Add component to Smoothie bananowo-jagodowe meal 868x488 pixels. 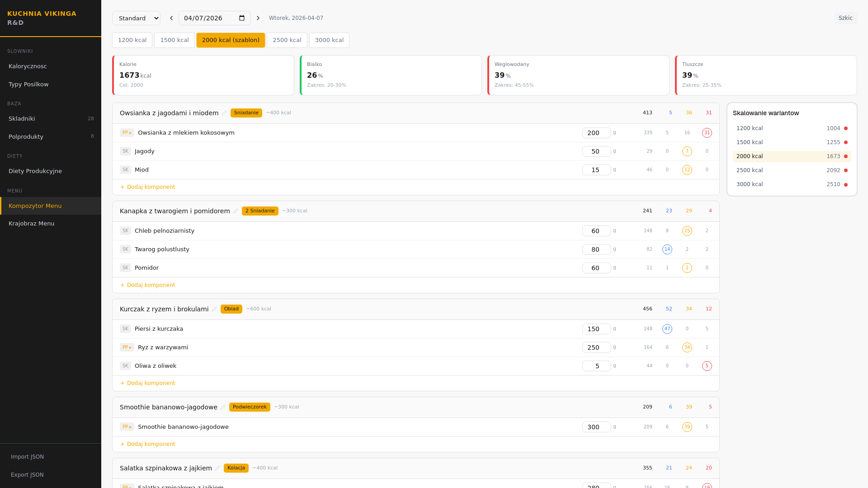(148, 444)
